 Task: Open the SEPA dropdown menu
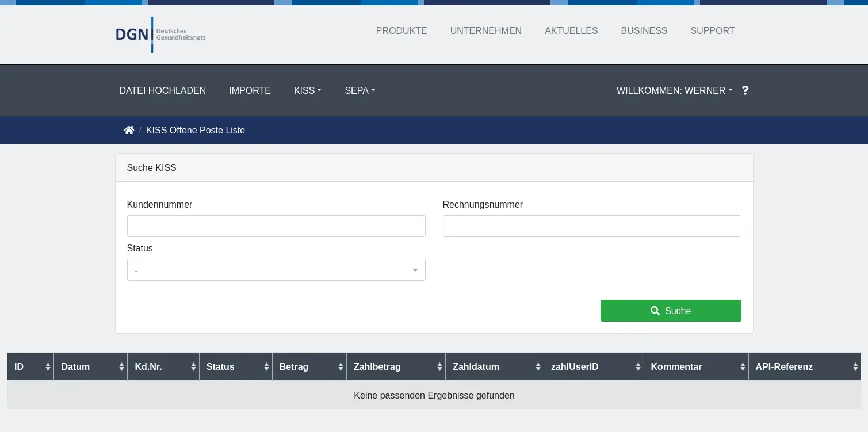click(x=360, y=90)
